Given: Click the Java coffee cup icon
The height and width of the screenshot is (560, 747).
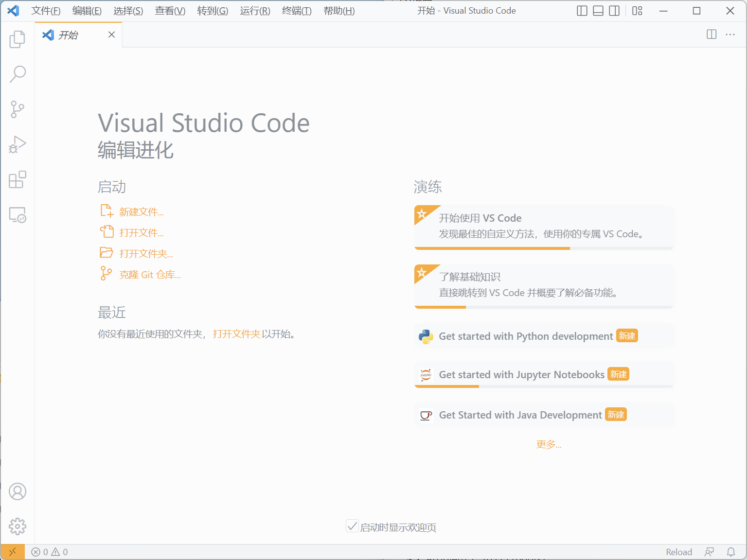Looking at the screenshot, I should (x=426, y=416).
